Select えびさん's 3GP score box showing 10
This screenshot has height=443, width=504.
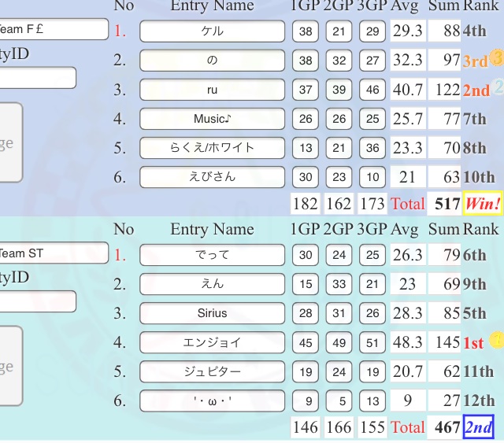(x=372, y=177)
